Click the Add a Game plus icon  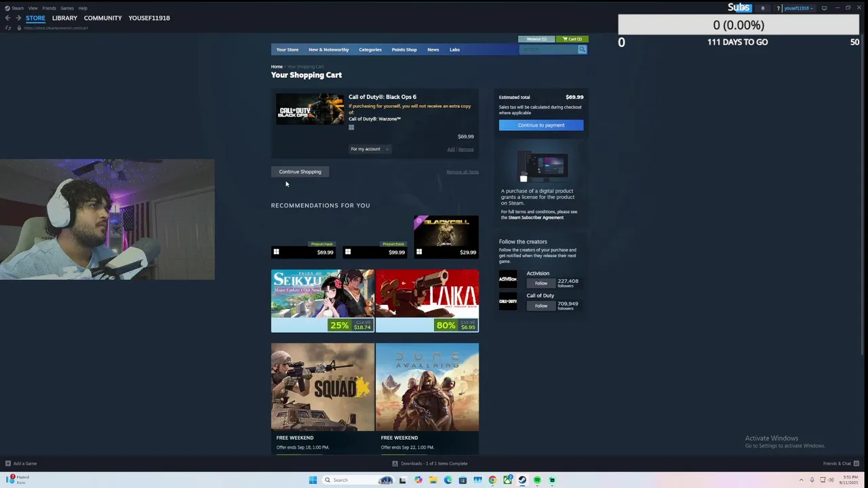8,464
